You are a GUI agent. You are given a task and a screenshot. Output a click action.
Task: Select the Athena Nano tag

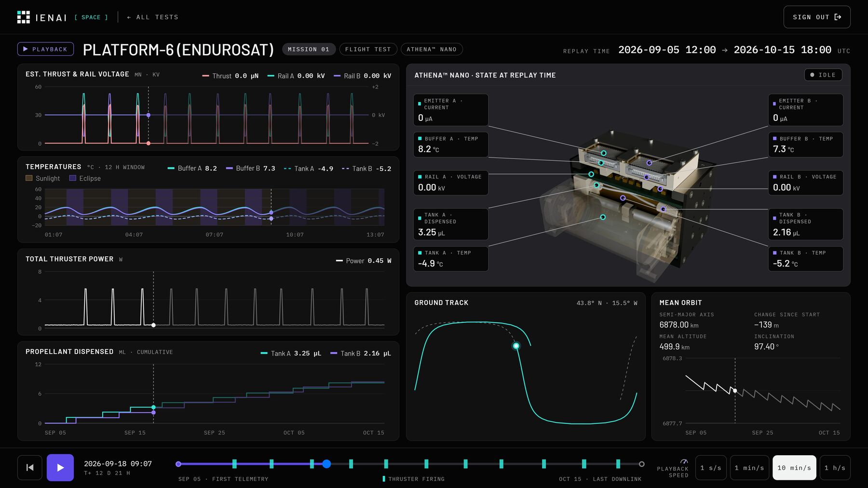432,49
